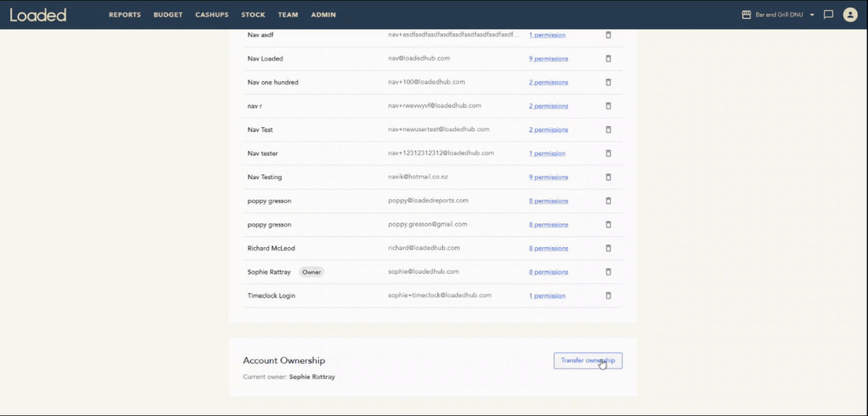Open the Reports menu
The image size is (868, 416).
pyautogui.click(x=125, y=15)
